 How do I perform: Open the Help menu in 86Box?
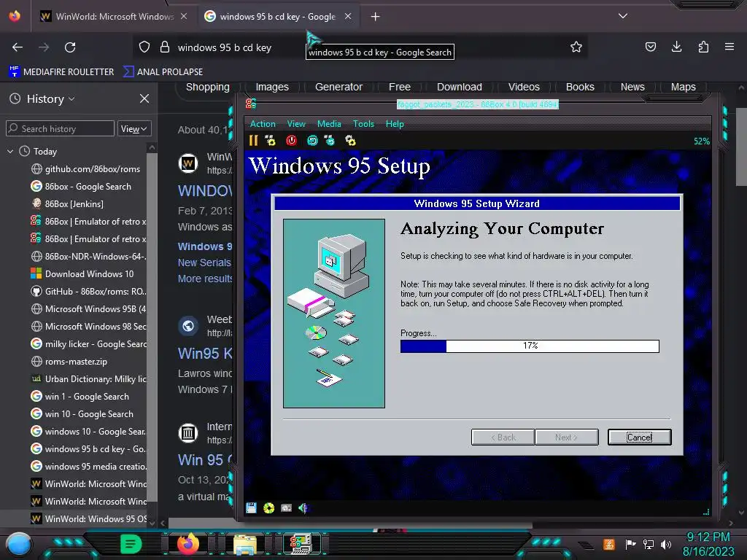point(395,124)
